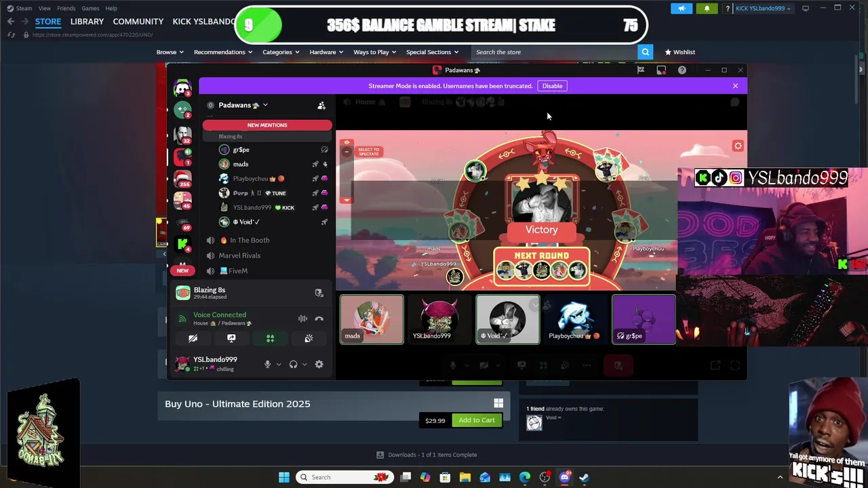This screenshot has width=868, height=488.
Task: Open Windows Start menu
Action: tap(284, 477)
